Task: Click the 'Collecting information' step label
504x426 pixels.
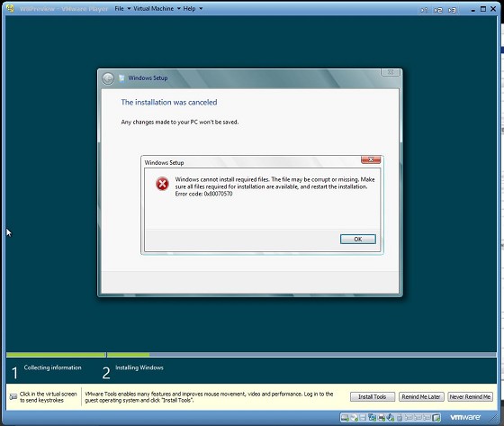Action: click(52, 367)
